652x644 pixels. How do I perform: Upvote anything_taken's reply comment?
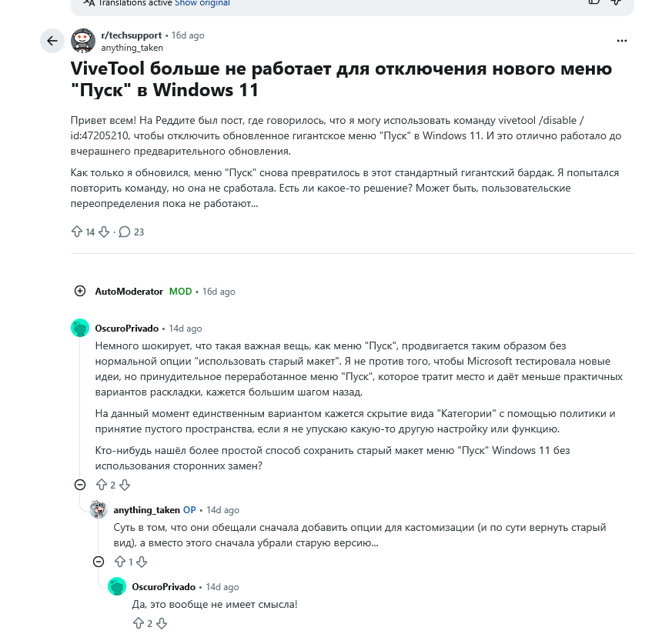[120, 562]
